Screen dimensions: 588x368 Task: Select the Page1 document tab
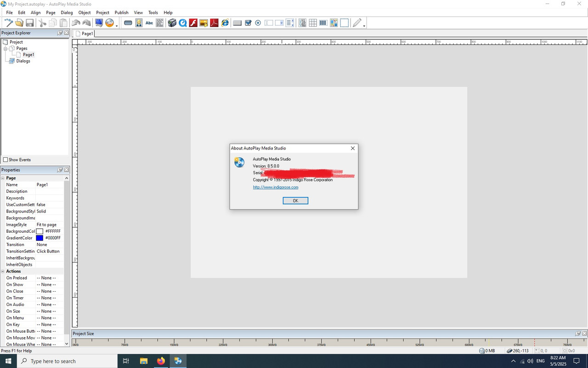pos(84,34)
